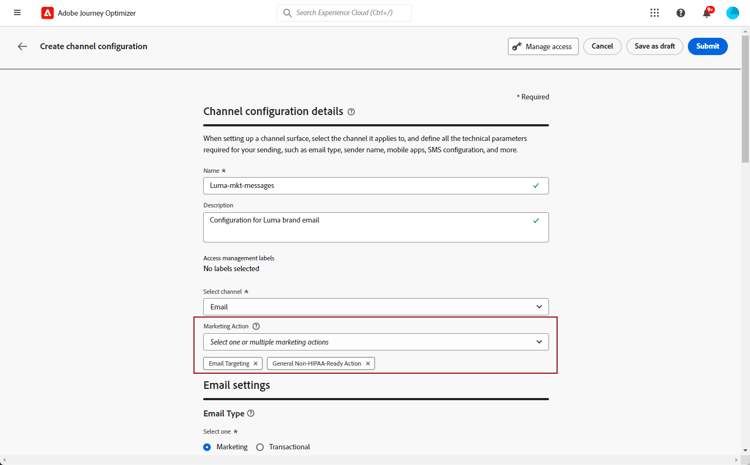Image resolution: width=750 pixels, height=465 pixels.
Task: Show Email Type help tooltip
Action: pos(251,413)
